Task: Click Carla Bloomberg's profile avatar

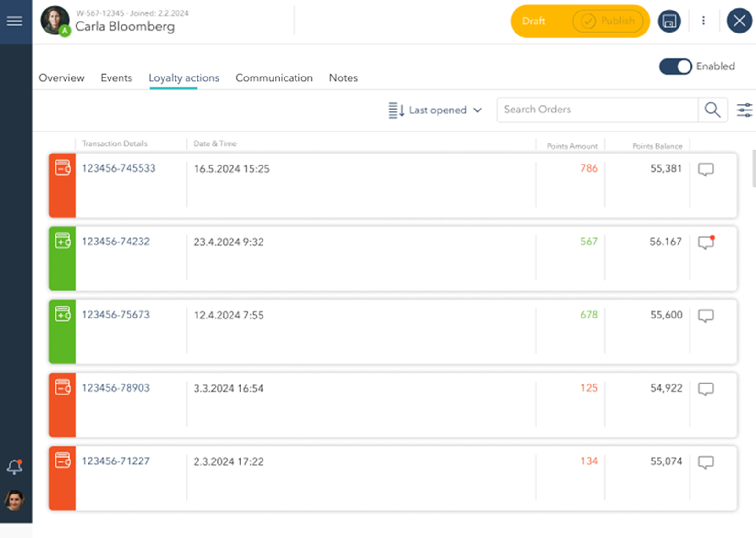Action: coord(55,21)
